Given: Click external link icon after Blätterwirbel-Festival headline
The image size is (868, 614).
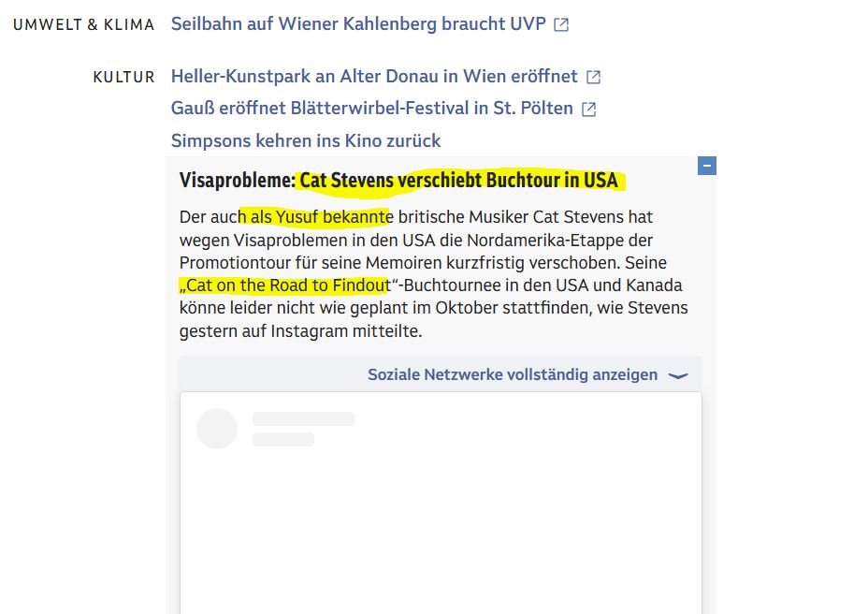Looking at the screenshot, I should (x=589, y=110).
